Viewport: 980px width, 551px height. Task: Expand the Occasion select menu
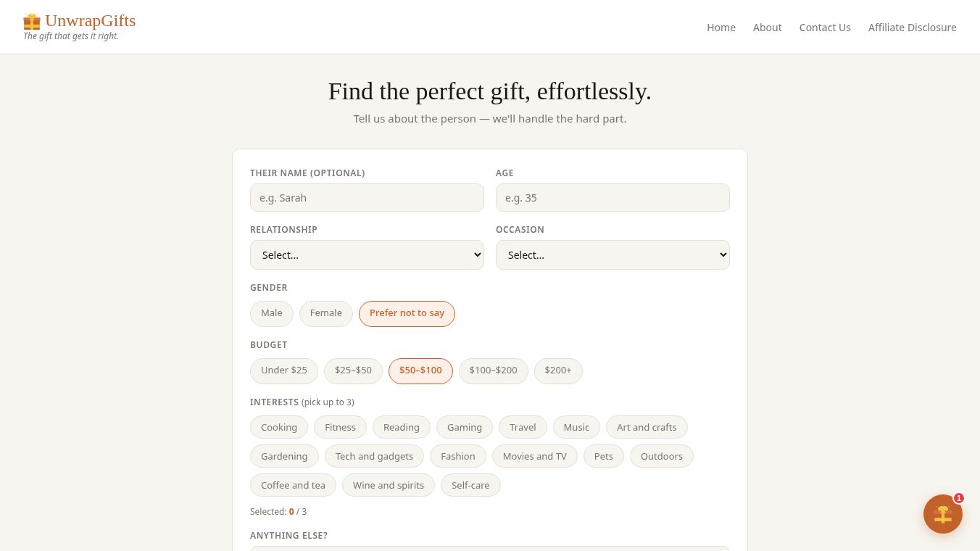pyautogui.click(x=612, y=255)
